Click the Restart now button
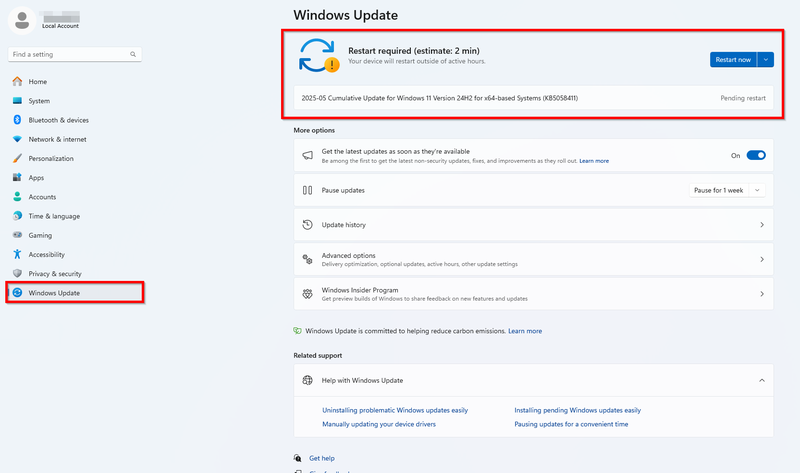Screen dimensions: 800x473 pyautogui.click(x=733, y=60)
